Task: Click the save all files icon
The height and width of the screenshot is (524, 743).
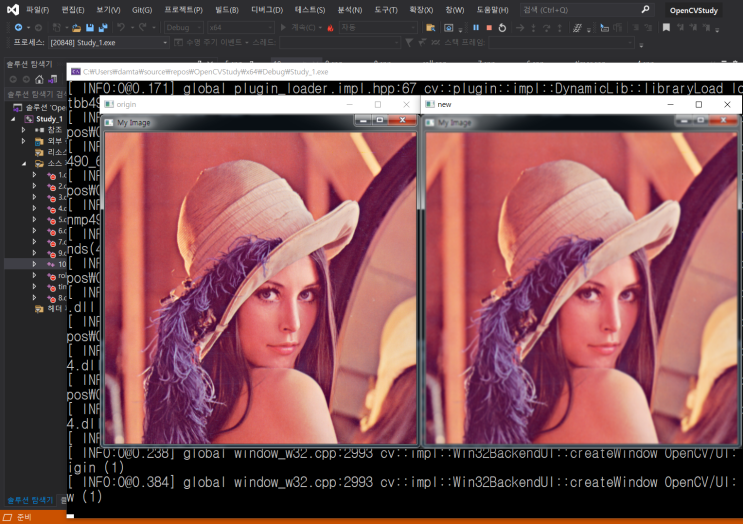Action: click(103, 28)
